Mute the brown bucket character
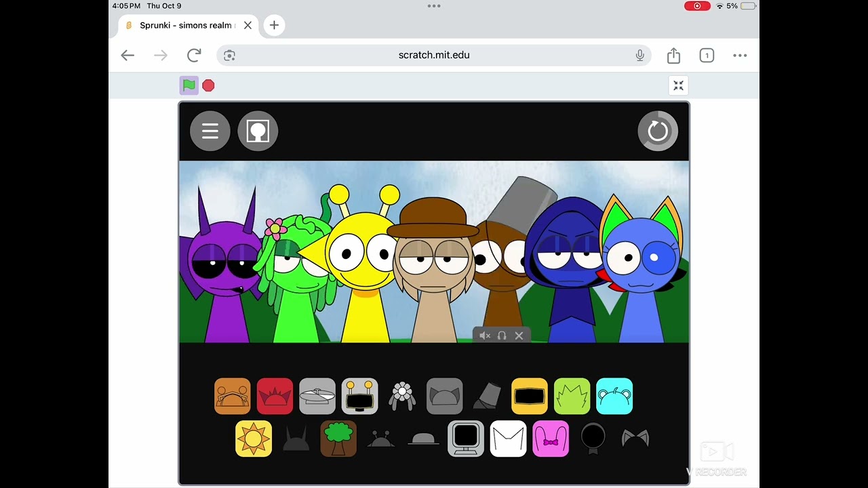Image resolution: width=868 pixels, height=488 pixels. coord(485,335)
